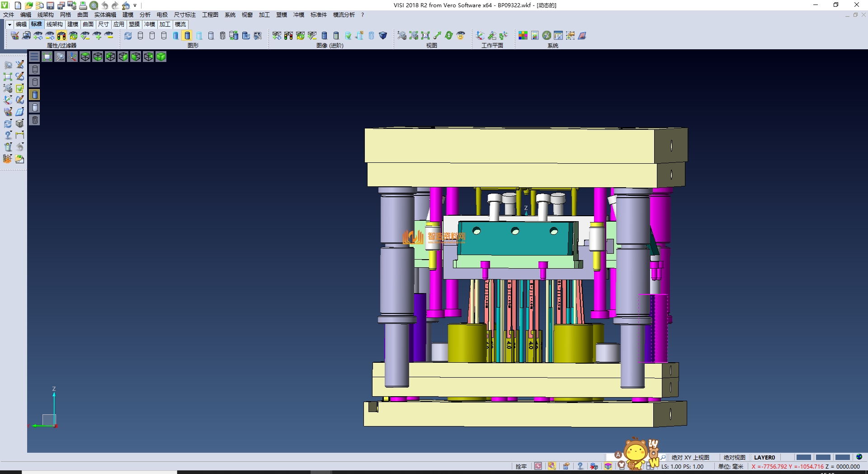Open the dropdown arrow left of 编辑 tab
The width and height of the screenshot is (868, 474).
tap(9, 24)
